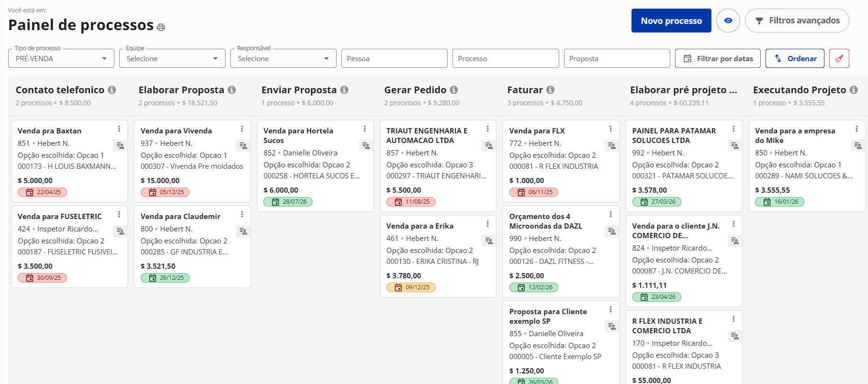The height and width of the screenshot is (384, 868).
Task: Open the Responsável dropdown
Action: 283,58
